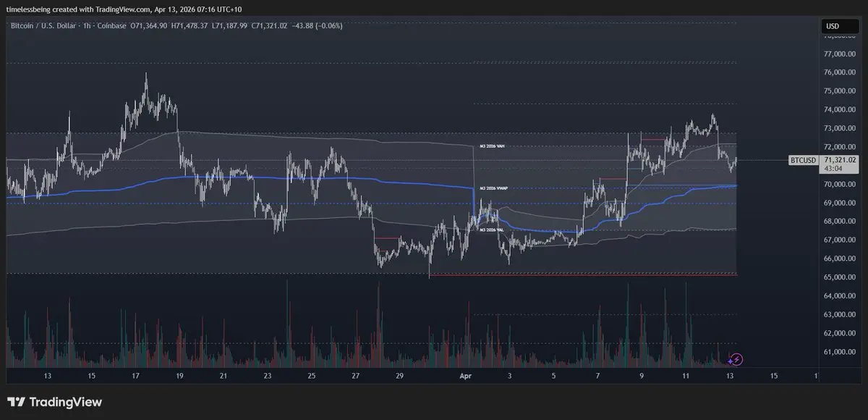Click the 77,000.00 price axis label
This screenshot has height=420, width=868.
[839, 54]
